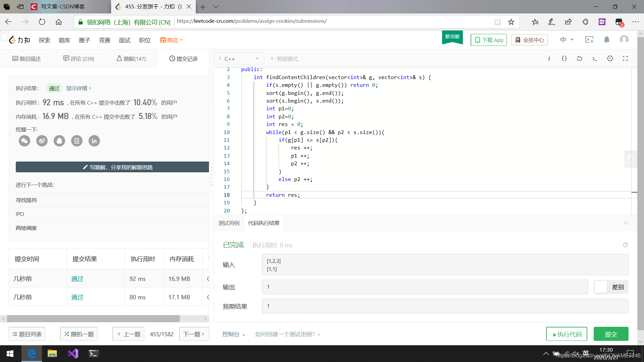The image size is (644, 362).
Task: Collapse the result panel chevron
Action: pos(626,223)
